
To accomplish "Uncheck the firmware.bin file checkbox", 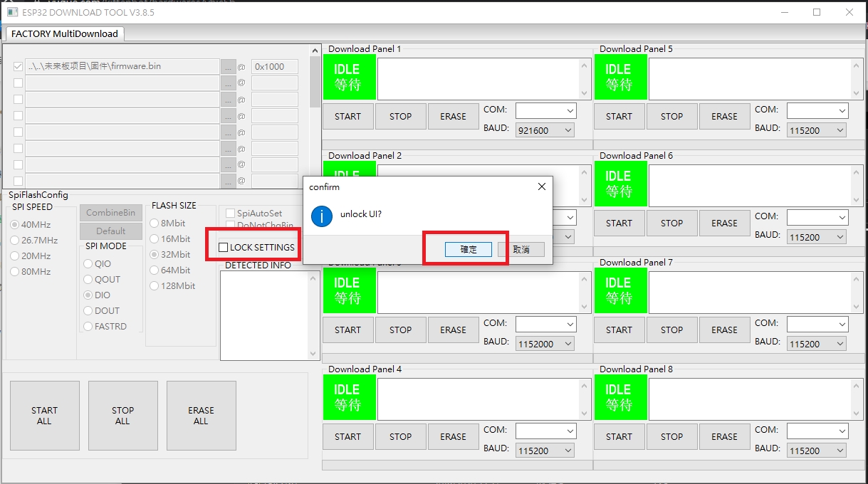I will tap(18, 66).
